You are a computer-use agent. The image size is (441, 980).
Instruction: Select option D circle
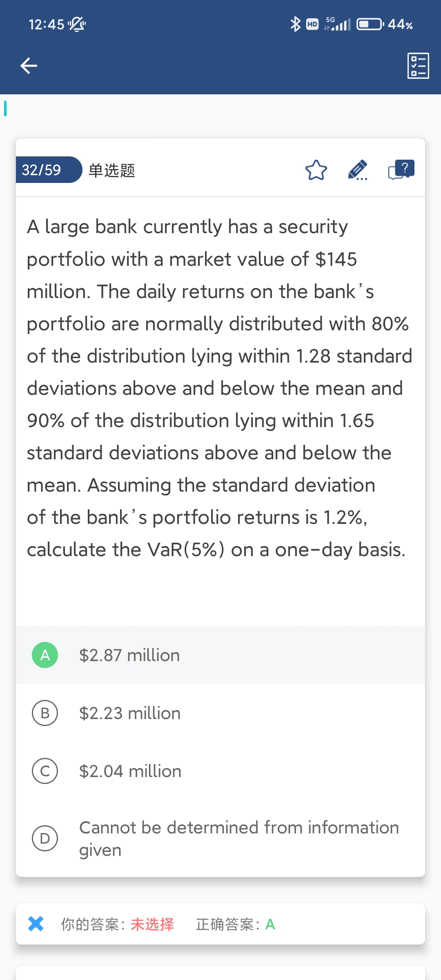tap(45, 838)
